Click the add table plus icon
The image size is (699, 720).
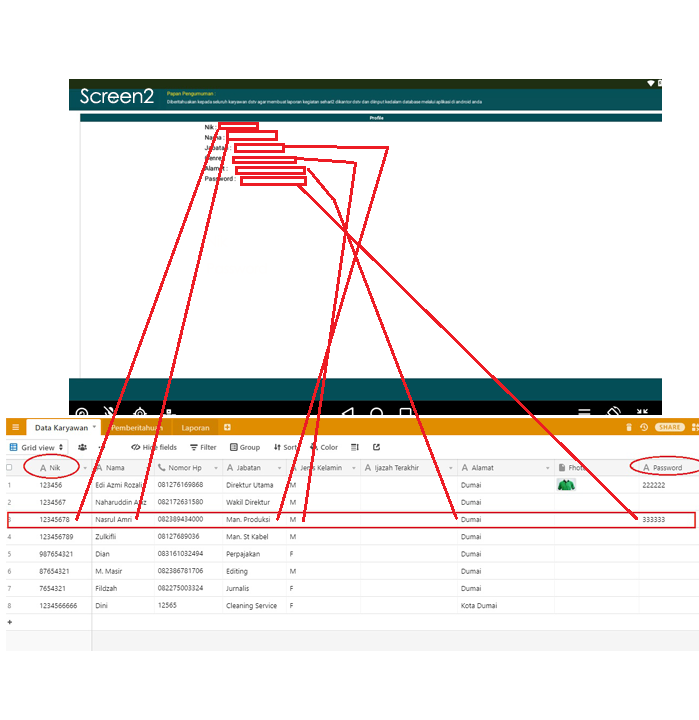pyautogui.click(x=227, y=428)
